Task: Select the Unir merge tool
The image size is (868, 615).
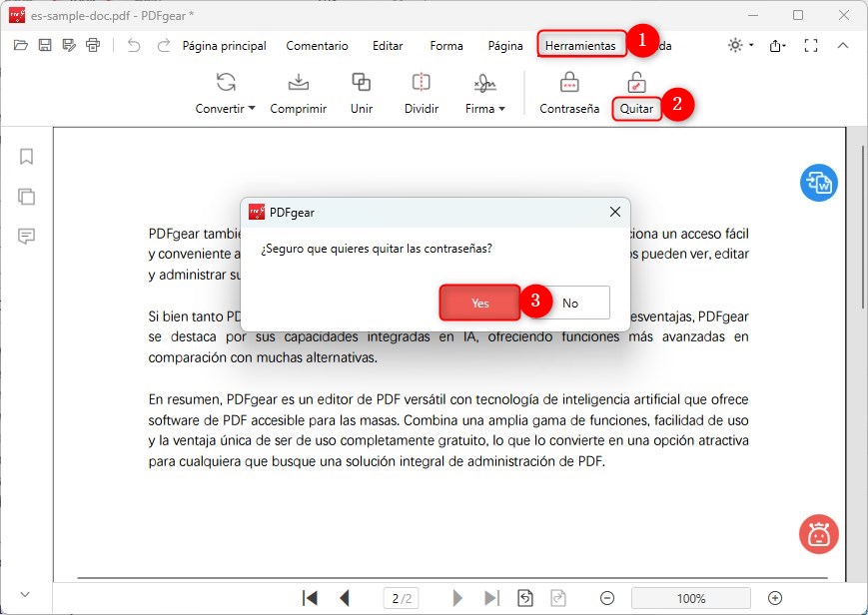Action: click(x=362, y=94)
